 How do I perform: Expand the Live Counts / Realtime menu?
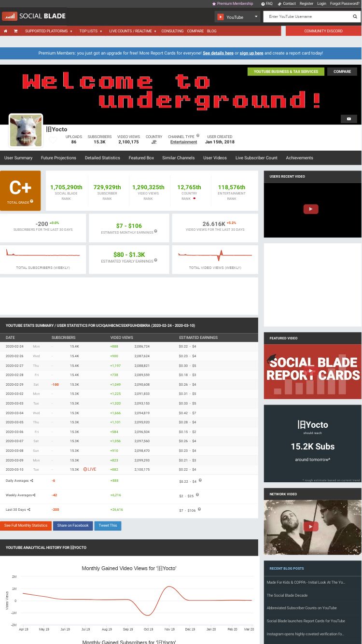coord(133,31)
